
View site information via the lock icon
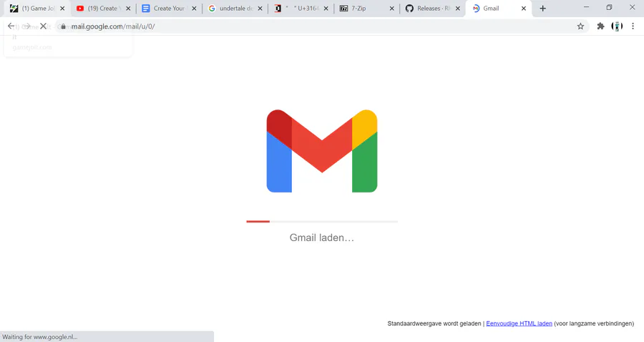(63, 26)
